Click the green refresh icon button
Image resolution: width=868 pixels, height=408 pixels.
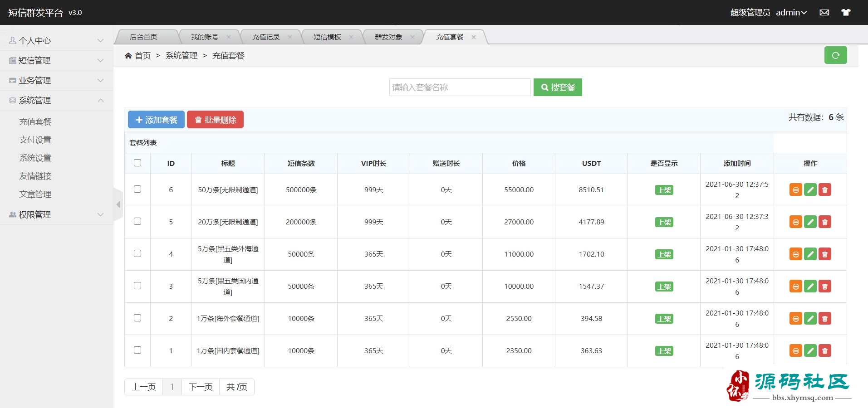[x=835, y=55]
